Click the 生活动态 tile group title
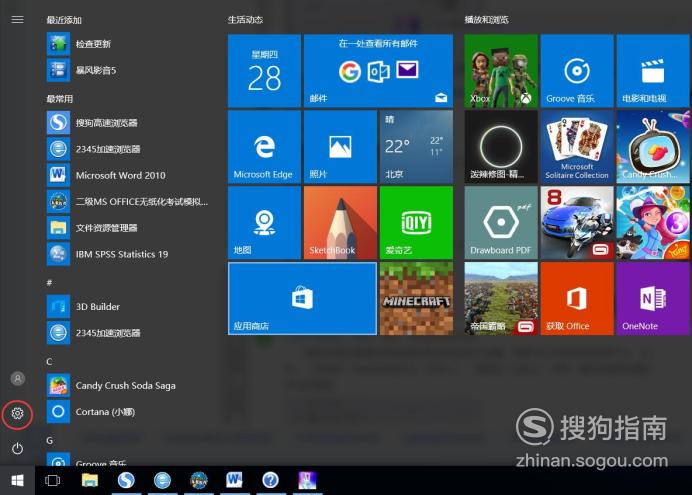The width and height of the screenshot is (692, 495). 245,19
